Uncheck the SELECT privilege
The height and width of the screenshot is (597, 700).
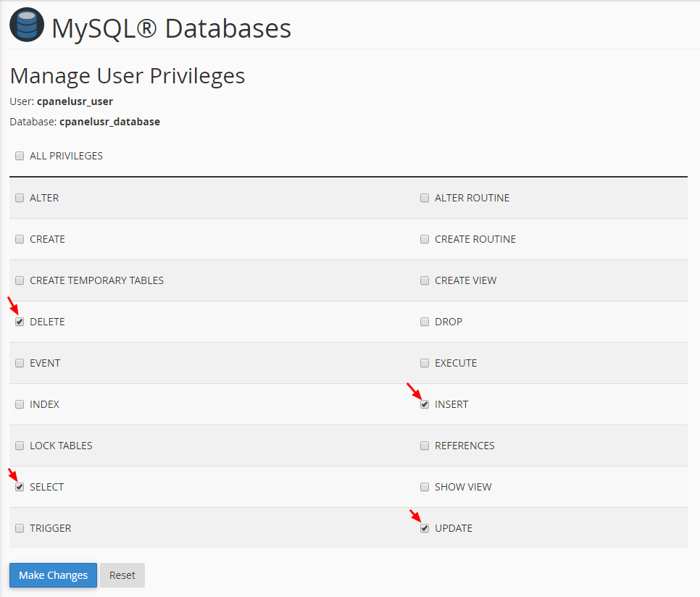(x=20, y=487)
